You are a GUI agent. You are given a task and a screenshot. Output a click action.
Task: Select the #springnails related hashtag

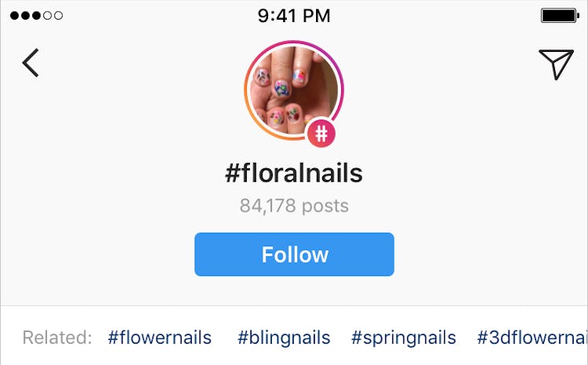[403, 337]
